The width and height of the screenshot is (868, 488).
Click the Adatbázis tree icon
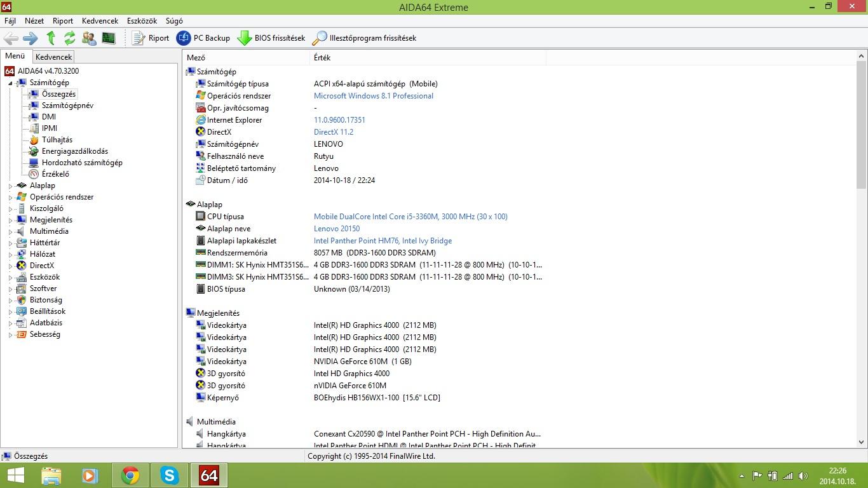click(22, 323)
